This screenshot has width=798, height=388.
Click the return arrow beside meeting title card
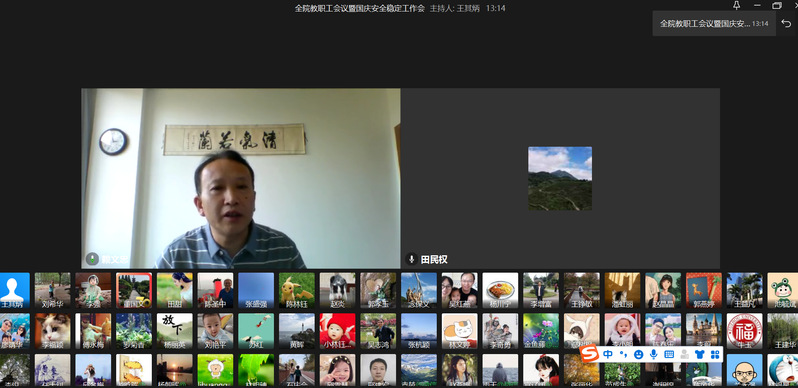(787, 23)
